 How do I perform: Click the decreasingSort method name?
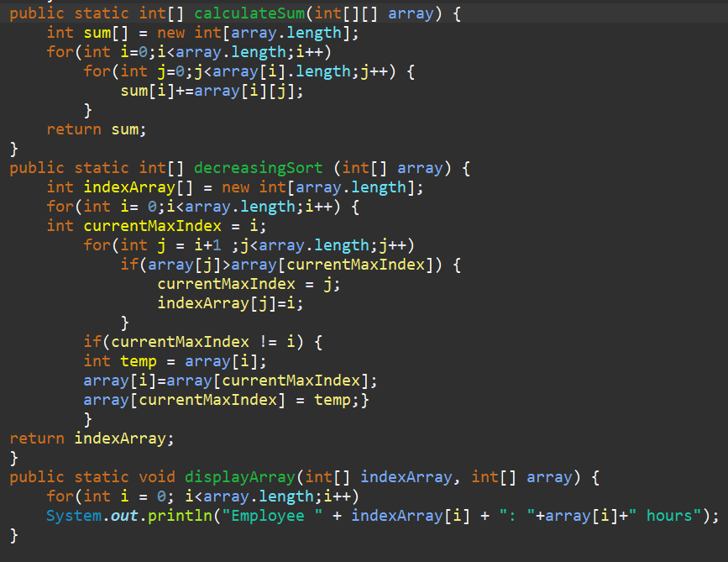(x=258, y=167)
